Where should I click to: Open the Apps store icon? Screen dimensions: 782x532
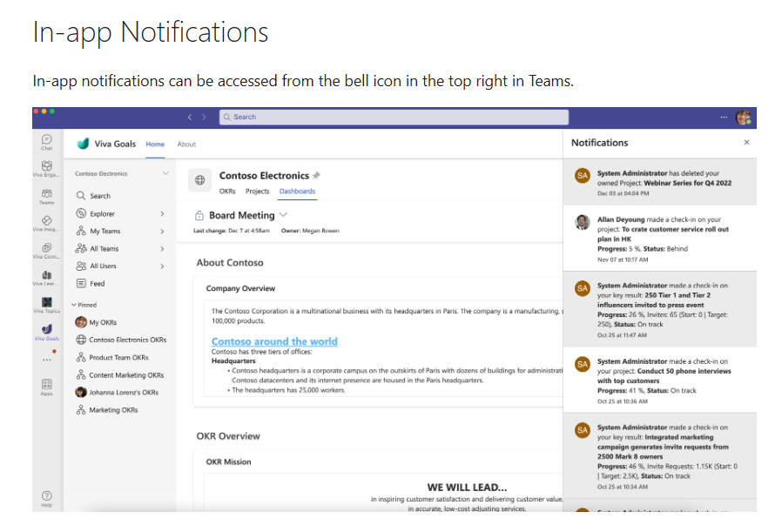46,387
